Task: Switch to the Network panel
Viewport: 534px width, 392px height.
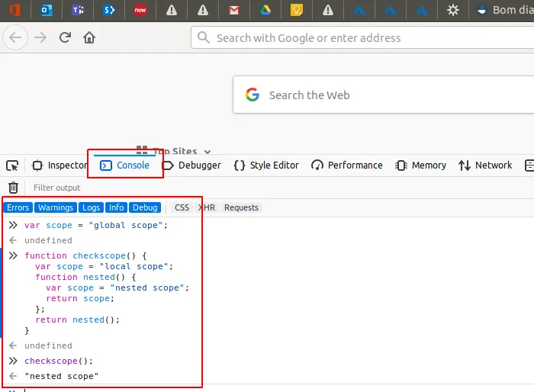Action: (x=485, y=165)
